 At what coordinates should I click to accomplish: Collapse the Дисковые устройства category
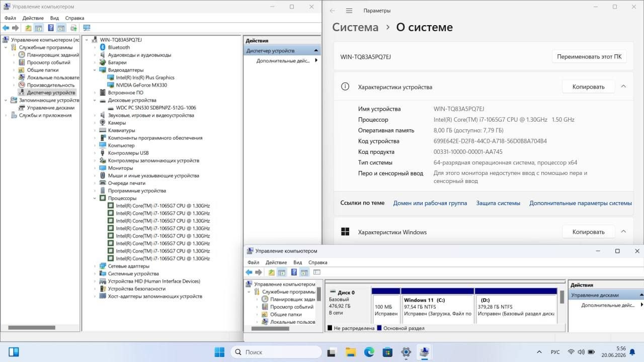95,100
